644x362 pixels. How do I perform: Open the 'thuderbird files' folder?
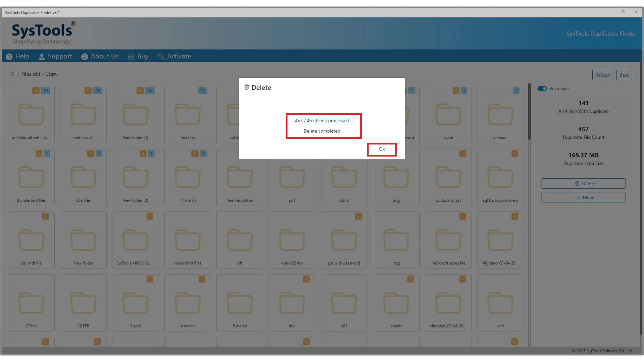coord(187,240)
